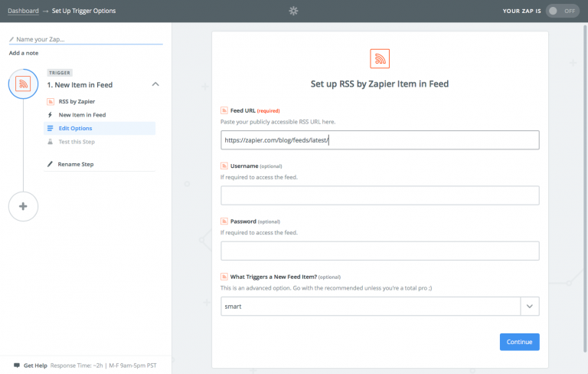Image resolution: width=588 pixels, height=374 pixels.
Task: Click the pencil icon next to Rename Step
Action: [x=51, y=164]
